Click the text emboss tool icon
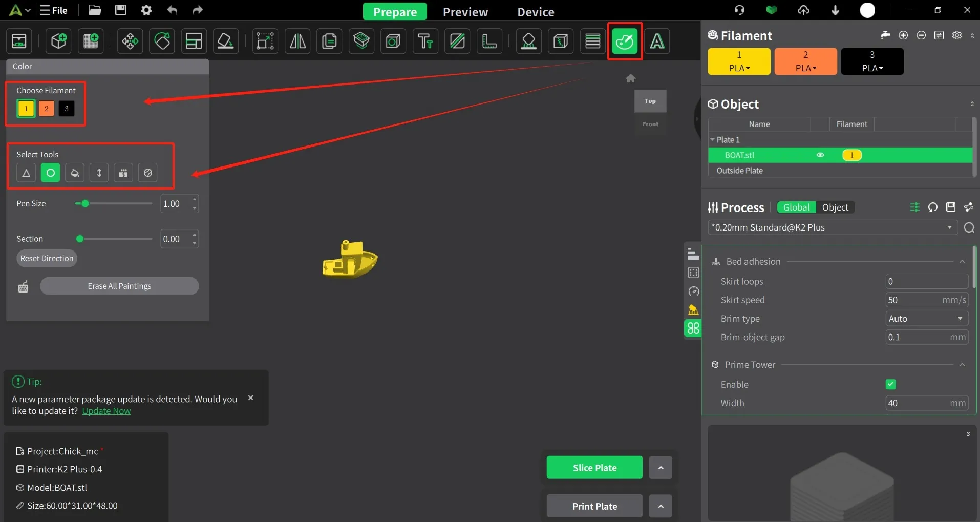Screen dimensions: 980x522 click(x=425, y=41)
